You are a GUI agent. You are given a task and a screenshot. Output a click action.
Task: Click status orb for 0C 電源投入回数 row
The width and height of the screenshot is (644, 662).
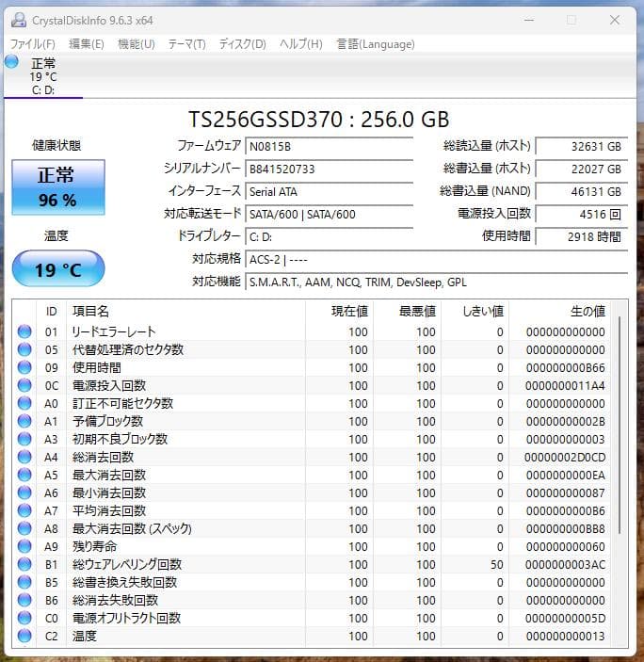coord(24,385)
